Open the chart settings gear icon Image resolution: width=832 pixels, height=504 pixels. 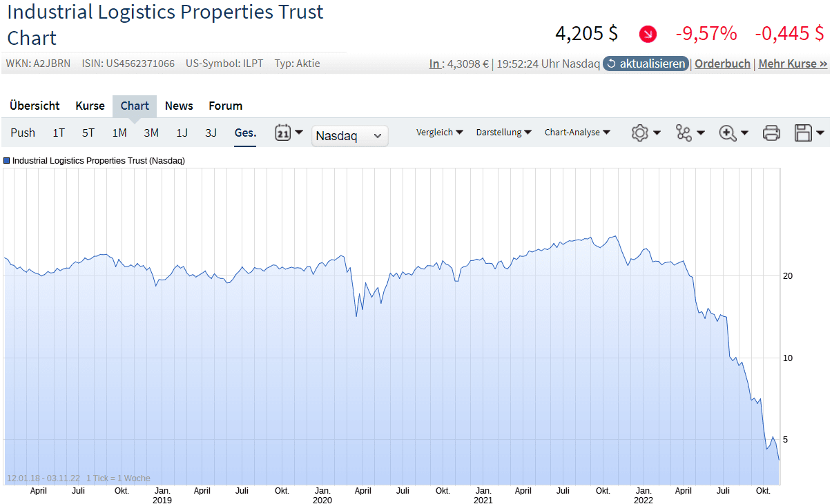coord(640,133)
